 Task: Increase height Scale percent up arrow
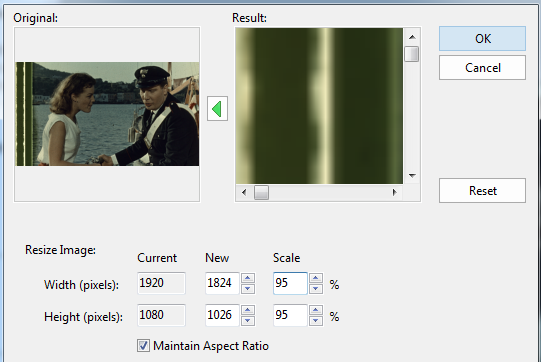316,310
